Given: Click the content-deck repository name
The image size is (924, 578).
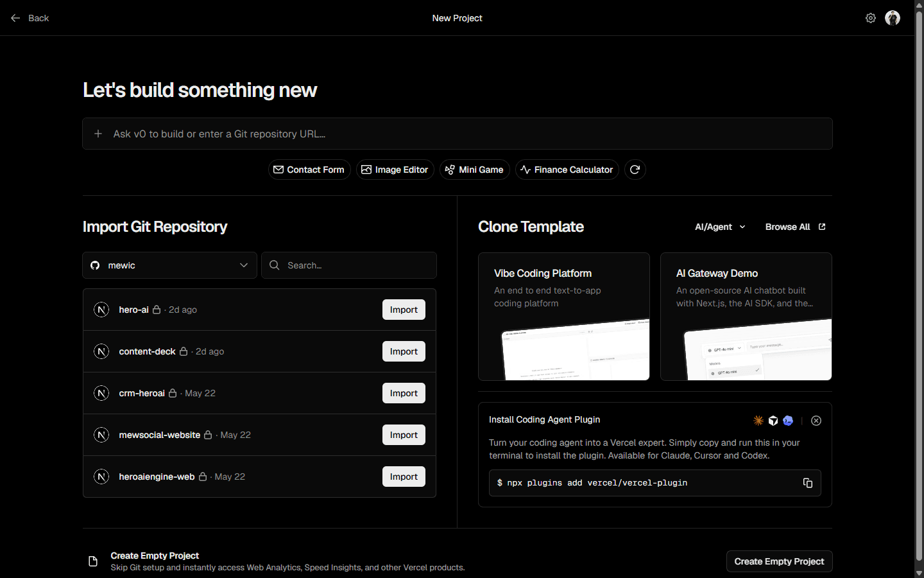Looking at the screenshot, I should pyautogui.click(x=147, y=351).
